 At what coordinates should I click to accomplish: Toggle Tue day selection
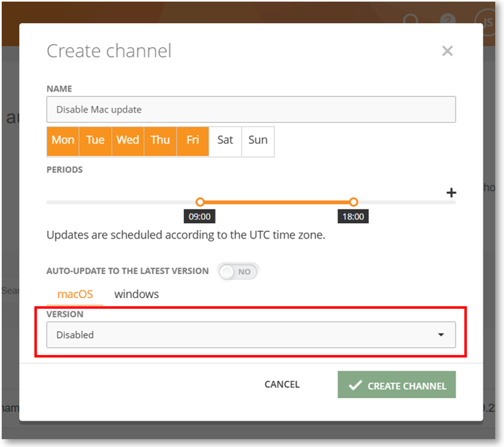[x=96, y=142]
